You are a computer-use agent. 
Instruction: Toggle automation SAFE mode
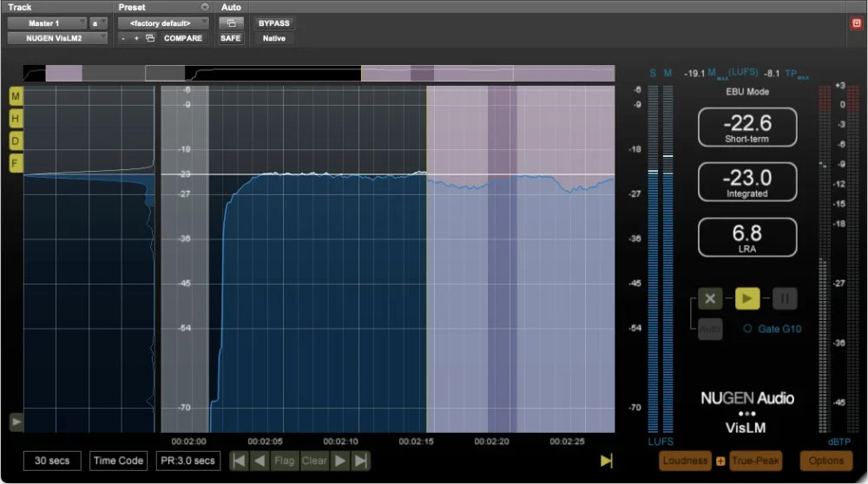tap(231, 38)
